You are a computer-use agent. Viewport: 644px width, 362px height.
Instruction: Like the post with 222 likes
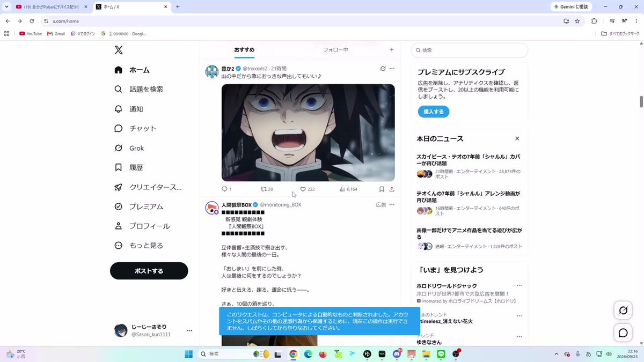308,189
